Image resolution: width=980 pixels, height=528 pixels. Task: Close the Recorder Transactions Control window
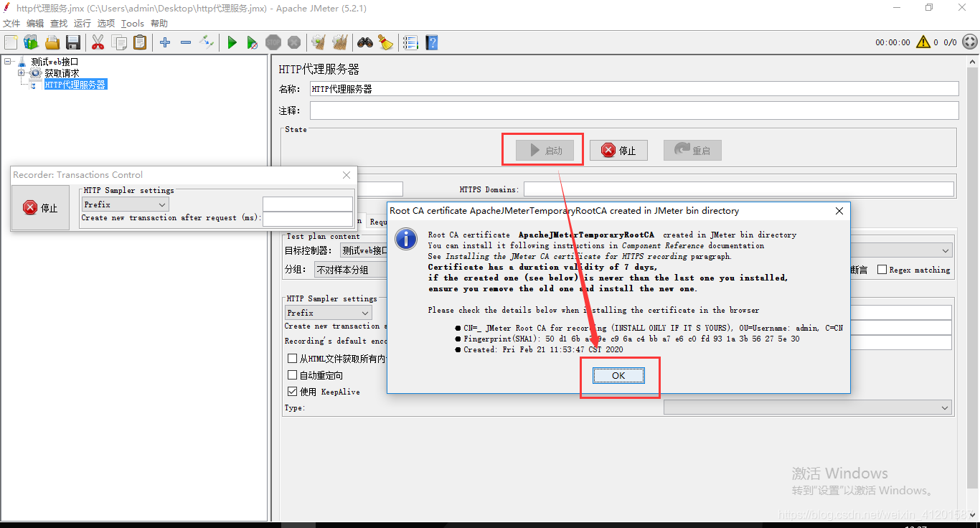coord(347,175)
